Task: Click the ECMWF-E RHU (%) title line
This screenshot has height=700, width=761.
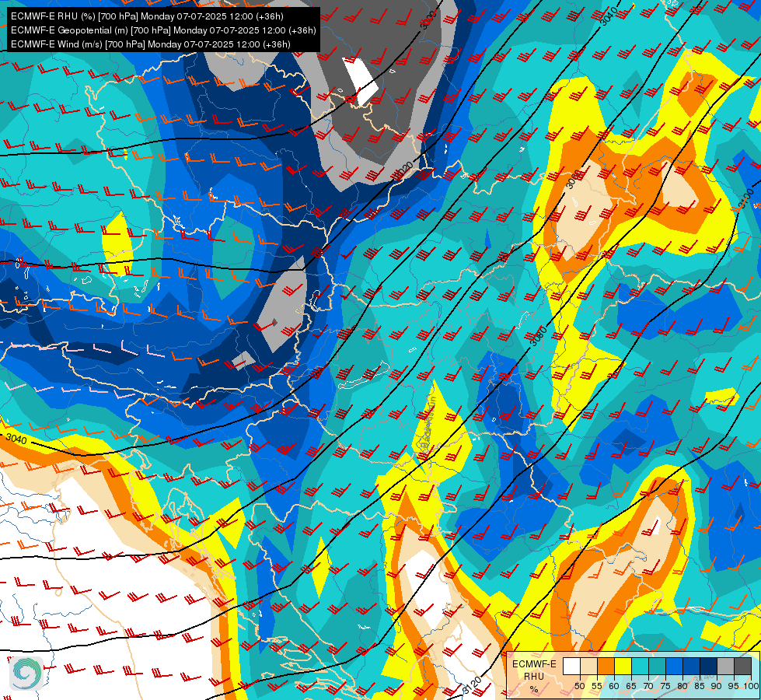Action: [147, 16]
